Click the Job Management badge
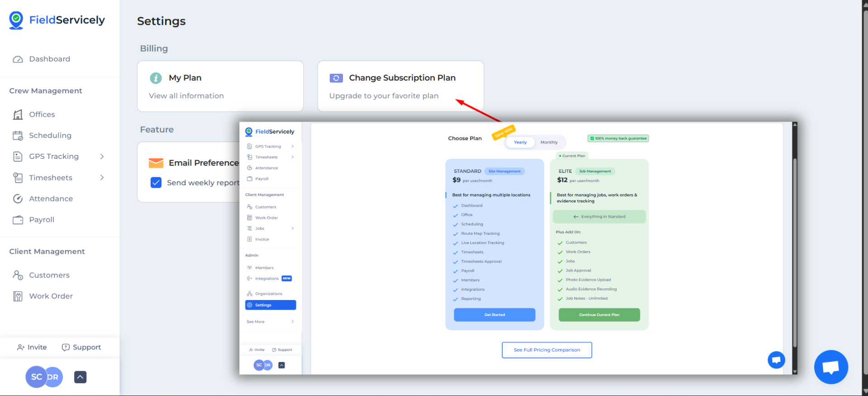This screenshot has height=396, width=868. (595, 171)
